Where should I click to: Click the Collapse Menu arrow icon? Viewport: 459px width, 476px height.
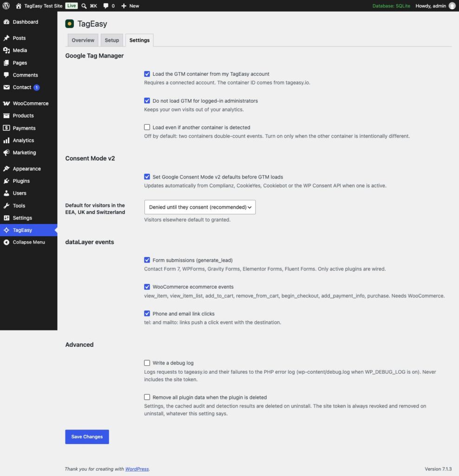tap(7, 242)
